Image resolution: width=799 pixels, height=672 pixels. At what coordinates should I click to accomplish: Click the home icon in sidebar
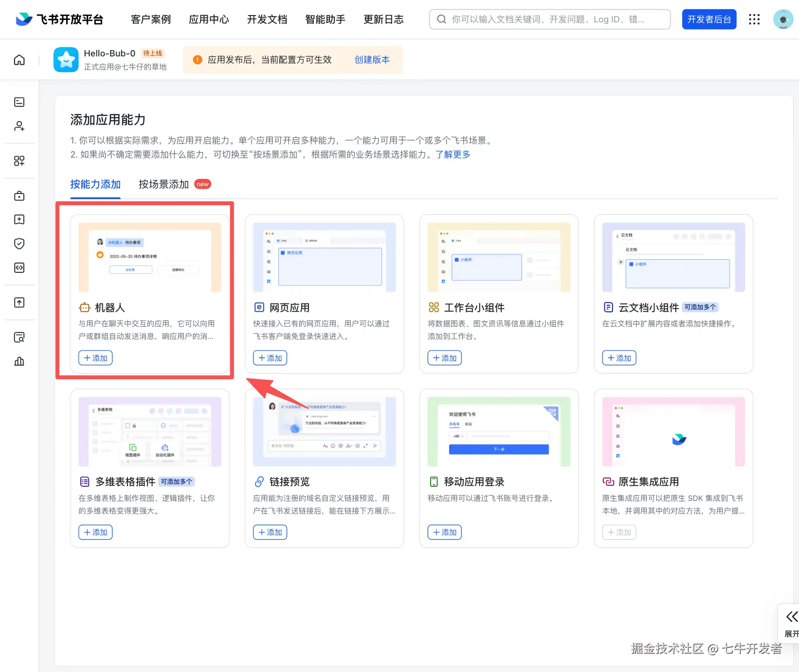(19, 60)
